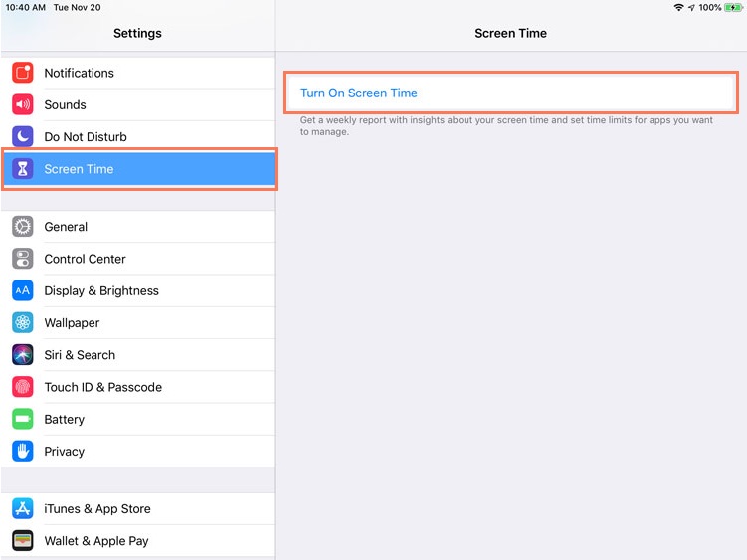The height and width of the screenshot is (560, 747).
Task: Tap the Wi-Fi status icon
Action: pyautogui.click(x=678, y=7)
